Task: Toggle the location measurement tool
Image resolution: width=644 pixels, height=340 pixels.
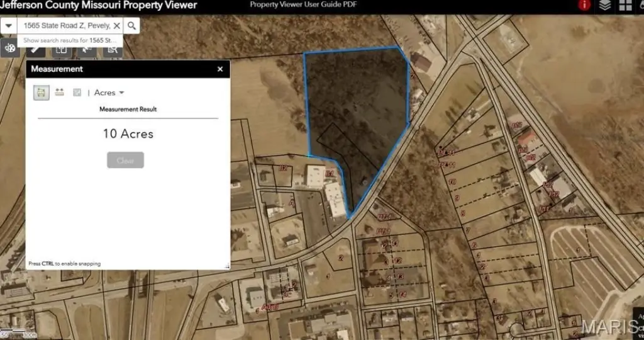Action: click(x=77, y=93)
